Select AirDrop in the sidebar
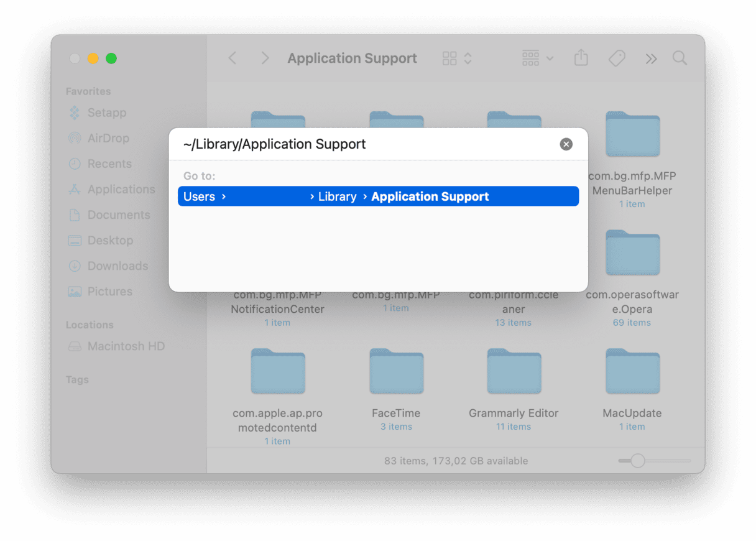The height and width of the screenshot is (541, 756). point(108,138)
